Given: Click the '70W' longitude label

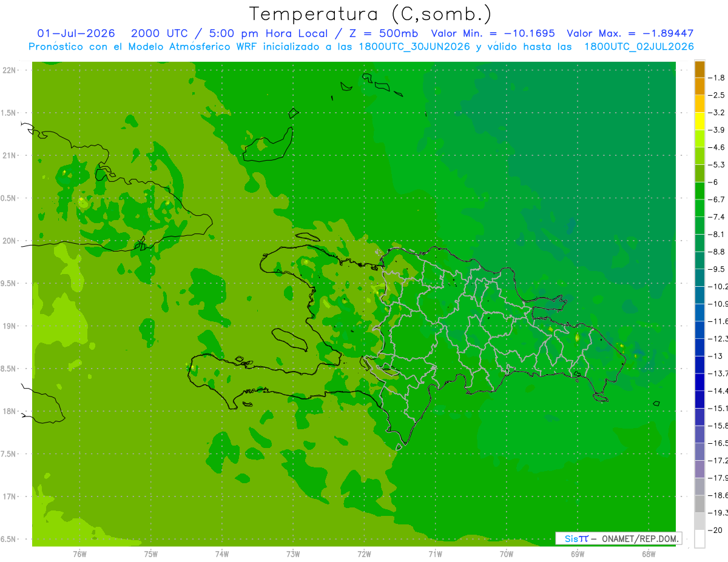Looking at the screenshot, I should click(x=507, y=554).
